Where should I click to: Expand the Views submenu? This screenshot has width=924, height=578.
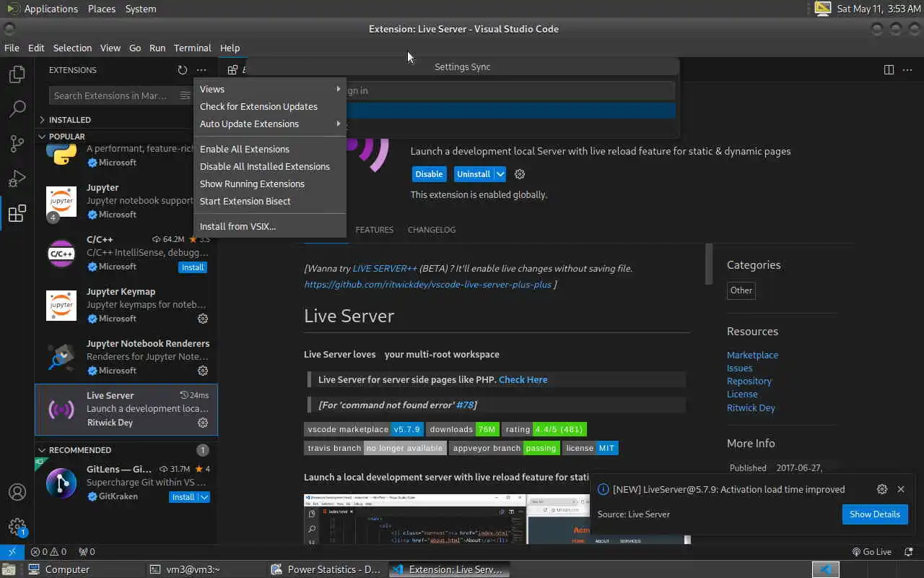270,89
